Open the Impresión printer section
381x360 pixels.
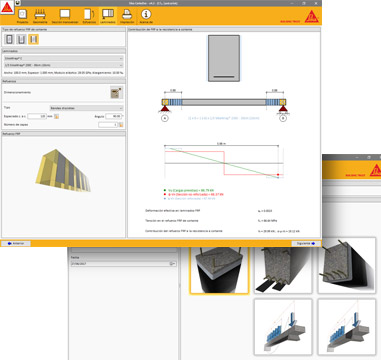[127, 16]
